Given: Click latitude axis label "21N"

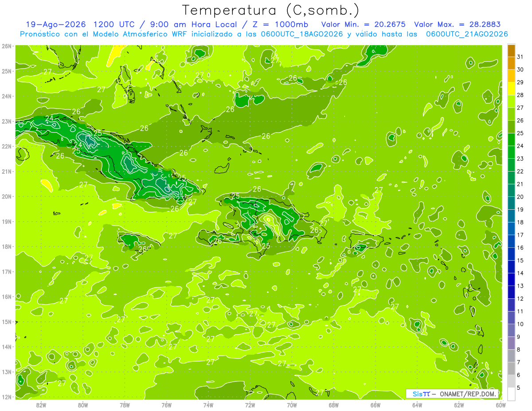Looking at the screenshot, I should (x=7, y=171).
